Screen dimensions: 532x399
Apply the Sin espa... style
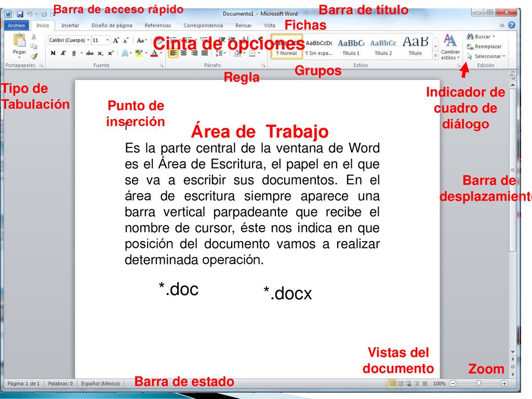click(x=319, y=47)
